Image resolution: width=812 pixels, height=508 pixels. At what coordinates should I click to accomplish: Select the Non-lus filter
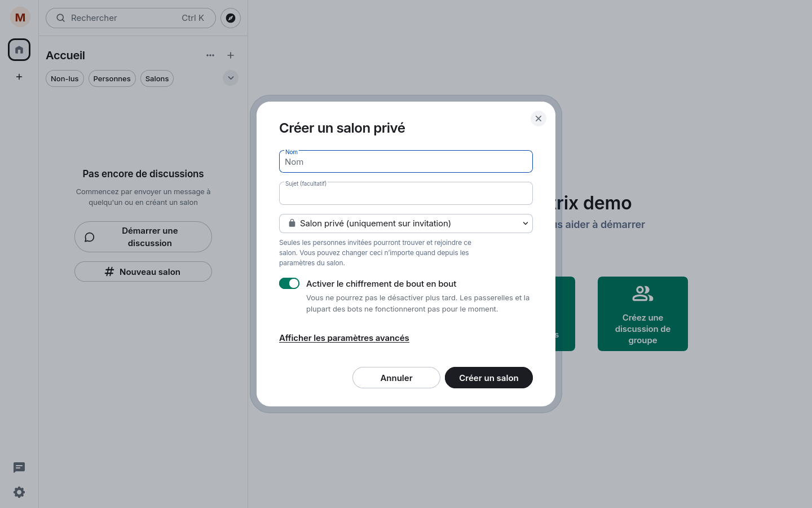(x=65, y=78)
